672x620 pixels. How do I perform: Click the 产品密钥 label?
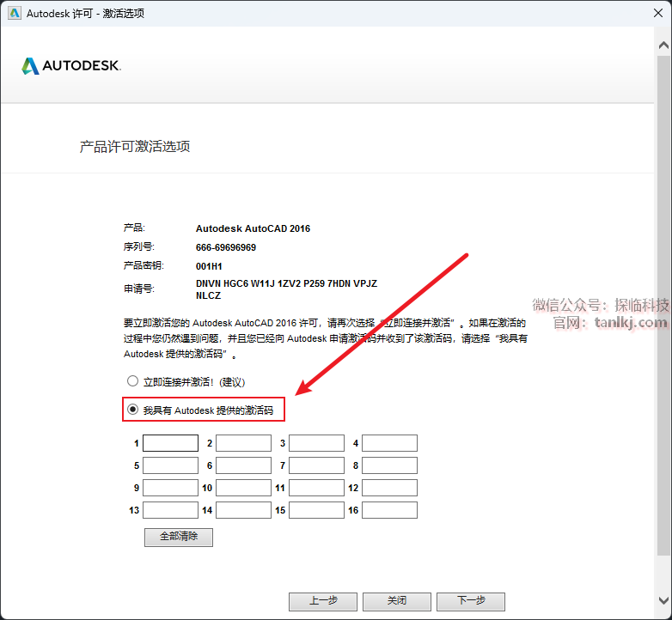pyautogui.click(x=144, y=265)
